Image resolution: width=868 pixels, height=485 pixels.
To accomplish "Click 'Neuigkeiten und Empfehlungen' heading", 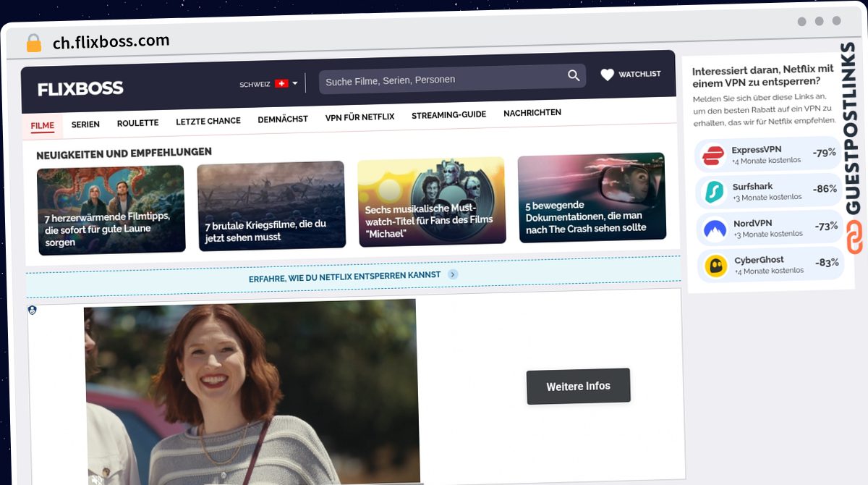I will [124, 153].
